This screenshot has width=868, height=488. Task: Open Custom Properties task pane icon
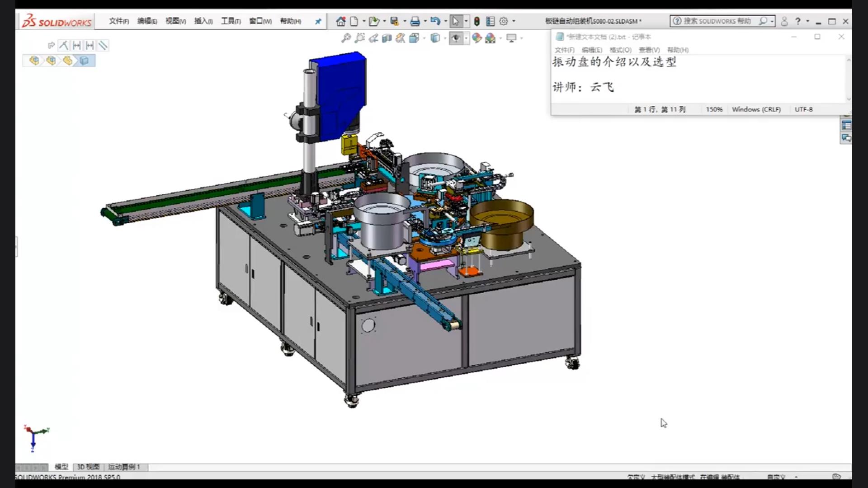[x=846, y=126]
